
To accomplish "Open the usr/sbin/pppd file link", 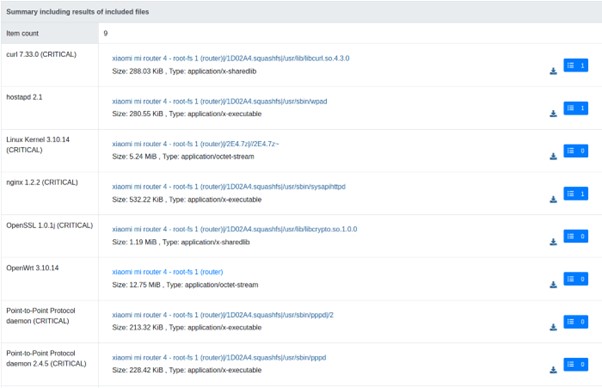I will pos(219,357).
